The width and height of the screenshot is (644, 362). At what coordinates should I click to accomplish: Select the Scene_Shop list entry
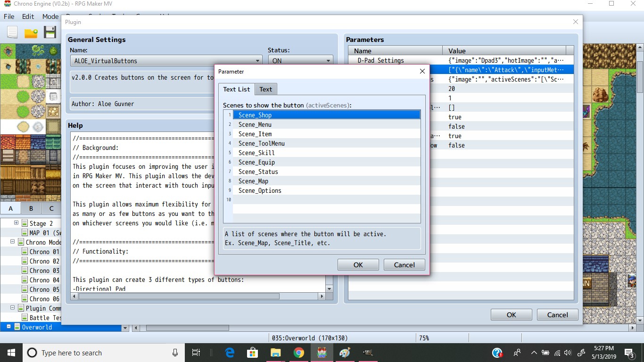(x=326, y=115)
